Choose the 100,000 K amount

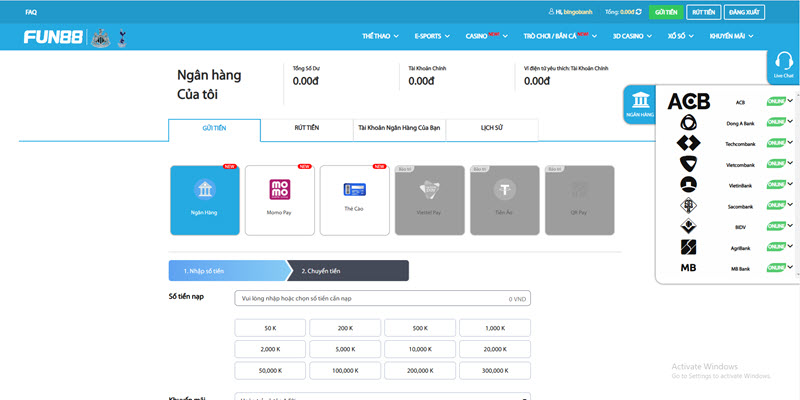345,371
